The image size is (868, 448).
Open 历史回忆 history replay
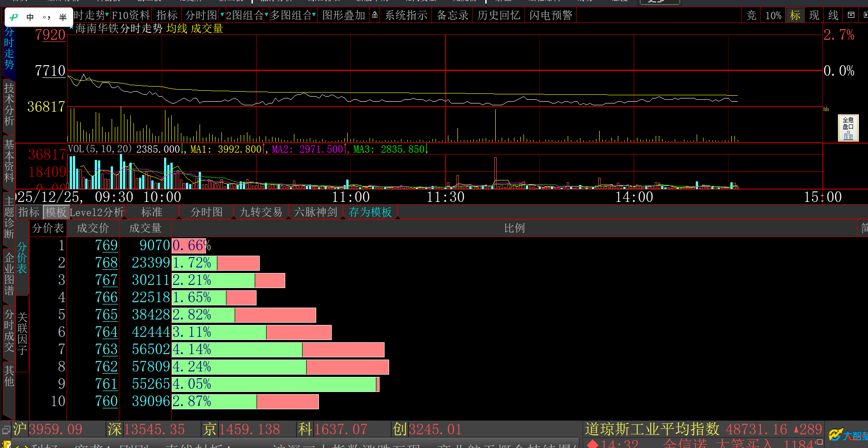(x=498, y=15)
